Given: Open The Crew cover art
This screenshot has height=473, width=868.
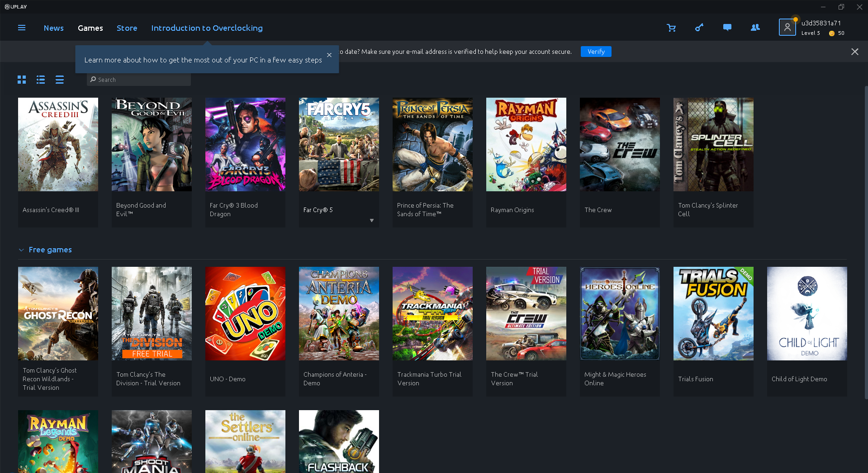Looking at the screenshot, I should pos(620,144).
